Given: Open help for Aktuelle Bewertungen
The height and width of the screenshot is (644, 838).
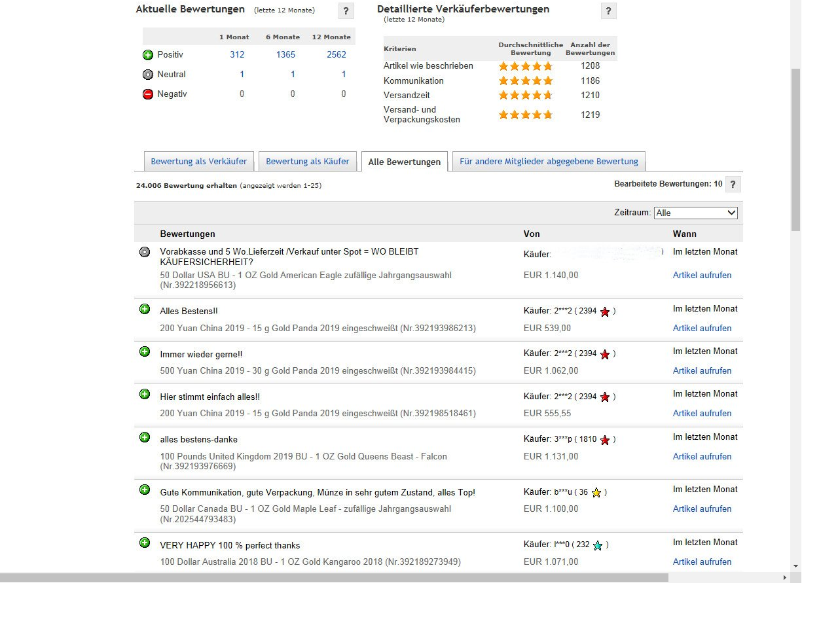Looking at the screenshot, I should [346, 10].
